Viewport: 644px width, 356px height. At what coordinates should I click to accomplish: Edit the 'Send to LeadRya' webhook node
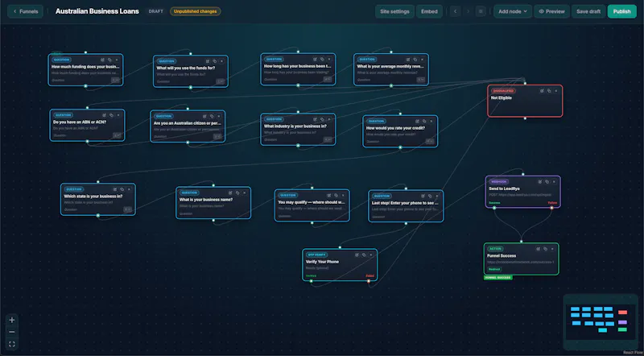pyautogui.click(x=540, y=182)
